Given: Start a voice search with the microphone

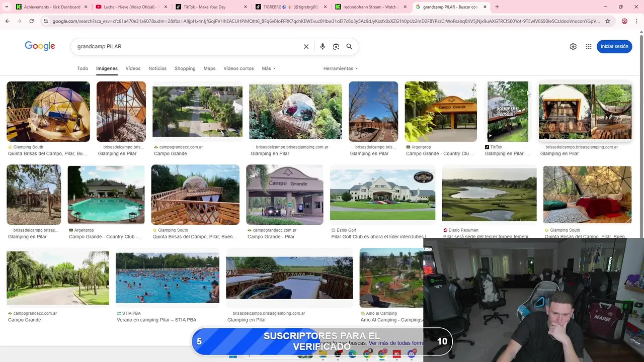Looking at the screenshot, I should pos(323,46).
